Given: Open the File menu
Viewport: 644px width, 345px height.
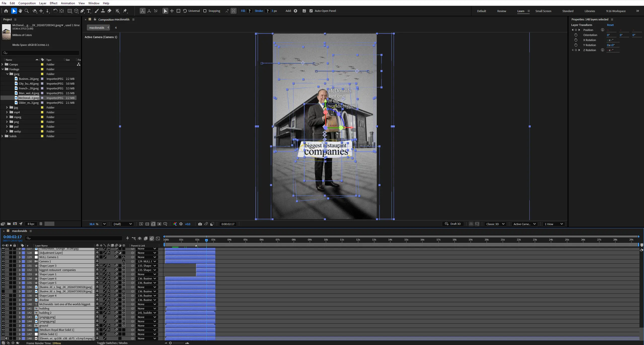Looking at the screenshot, I should tap(4, 3).
